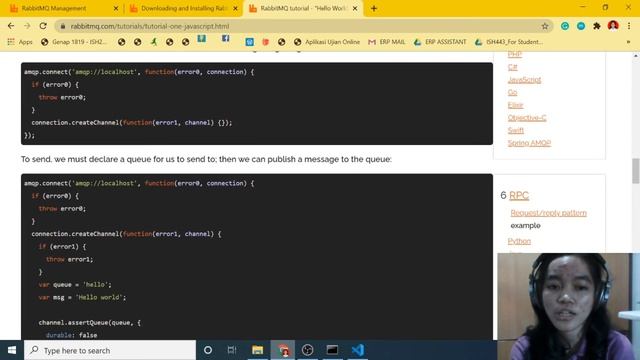Image resolution: width=640 pixels, height=360 pixels.
Task: Close the RabbitMQ tutorial tab
Action: pyautogui.click(x=355, y=8)
